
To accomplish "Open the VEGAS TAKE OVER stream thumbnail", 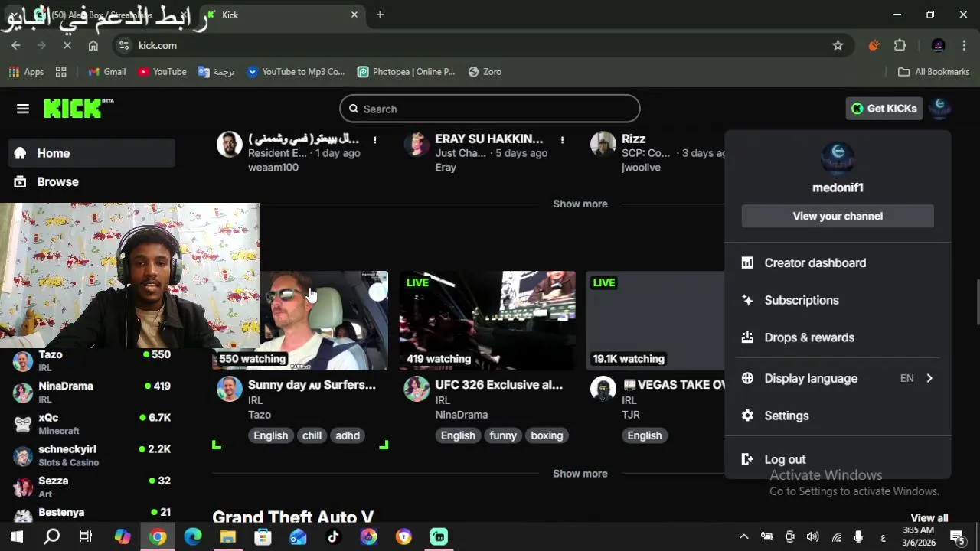I will click(x=655, y=321).
